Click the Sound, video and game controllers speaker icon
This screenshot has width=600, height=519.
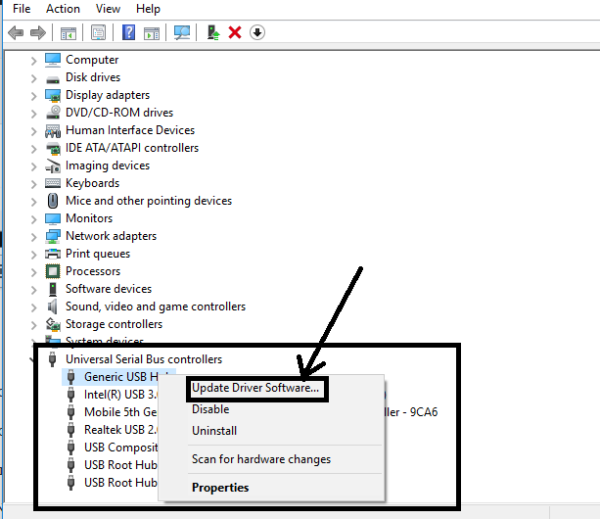click(x=52, y=307)
